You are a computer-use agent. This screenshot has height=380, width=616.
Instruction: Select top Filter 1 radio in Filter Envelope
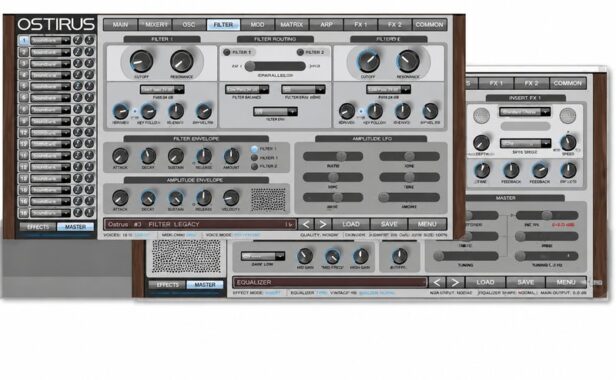pyautogui.click(x=254, y=149)
